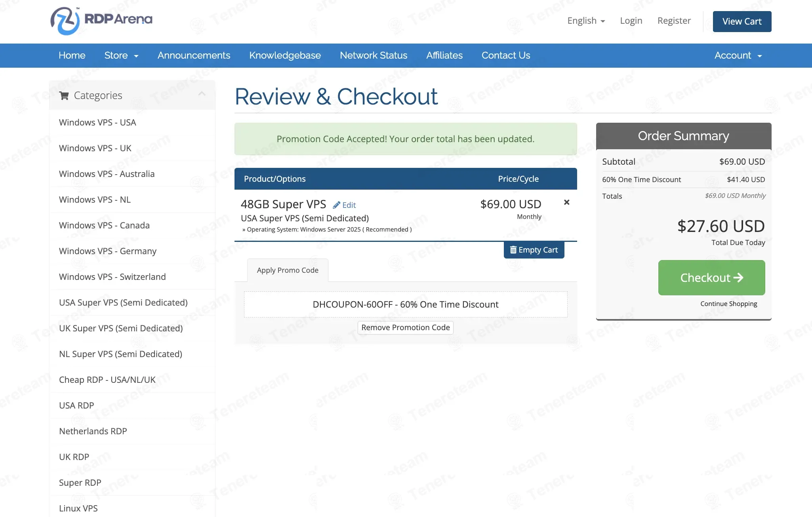Screen dimensions: 812x517
Task: Click the Subtotal $69.00 USD amount
Action: [742, 162]
